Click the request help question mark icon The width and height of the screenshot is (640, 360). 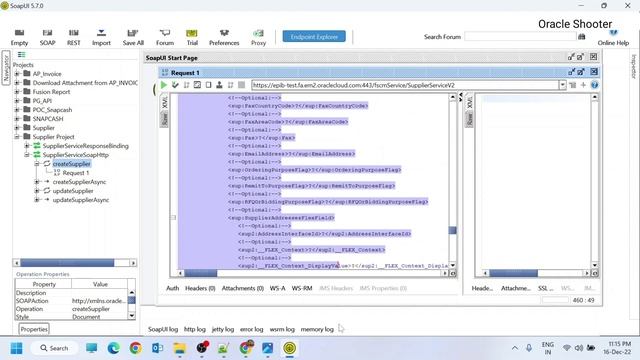pyautogui.click(x=594, y=85)
